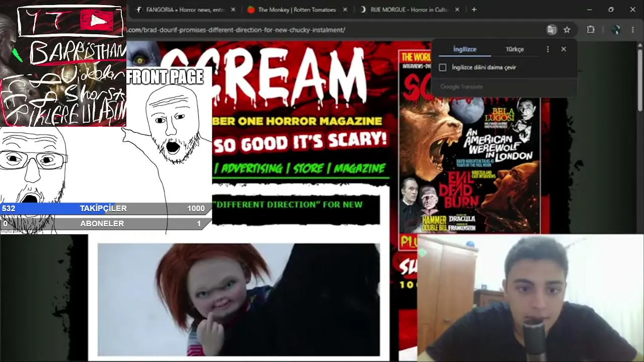644x362 pixels.
Task: Click the Rotten Tomatoes tomato favicon
Action: [251, 10]
